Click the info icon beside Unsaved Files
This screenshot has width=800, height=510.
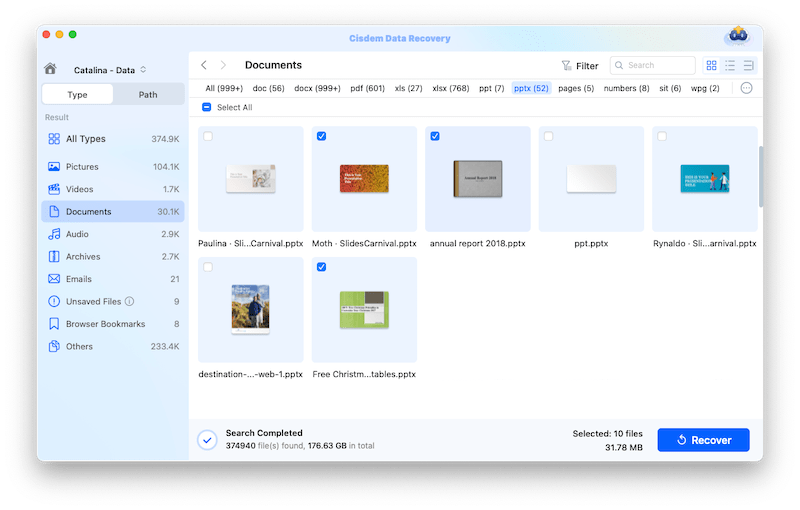[130, 301]
